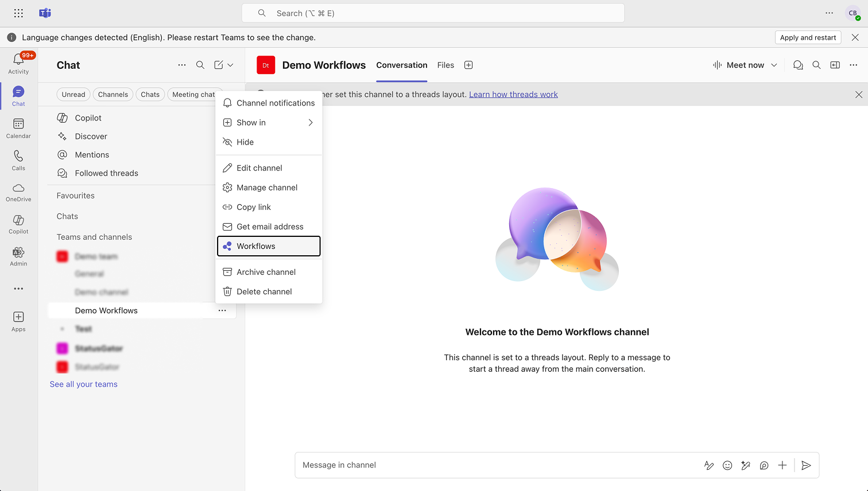Start a new chat compose icon
The width and height of the screenshot is (868, 491).
click(219, 65)
